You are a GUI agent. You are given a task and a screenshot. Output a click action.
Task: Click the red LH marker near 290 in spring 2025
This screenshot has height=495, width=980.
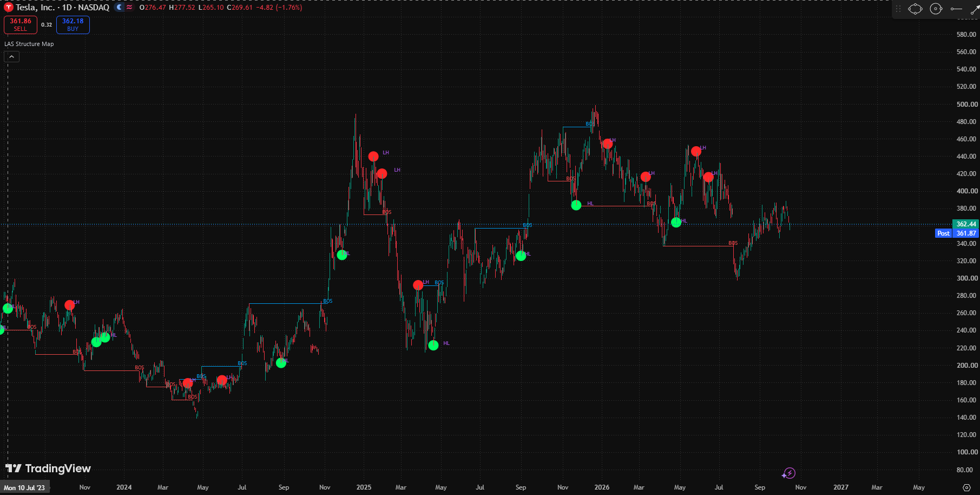coord(418,285)
